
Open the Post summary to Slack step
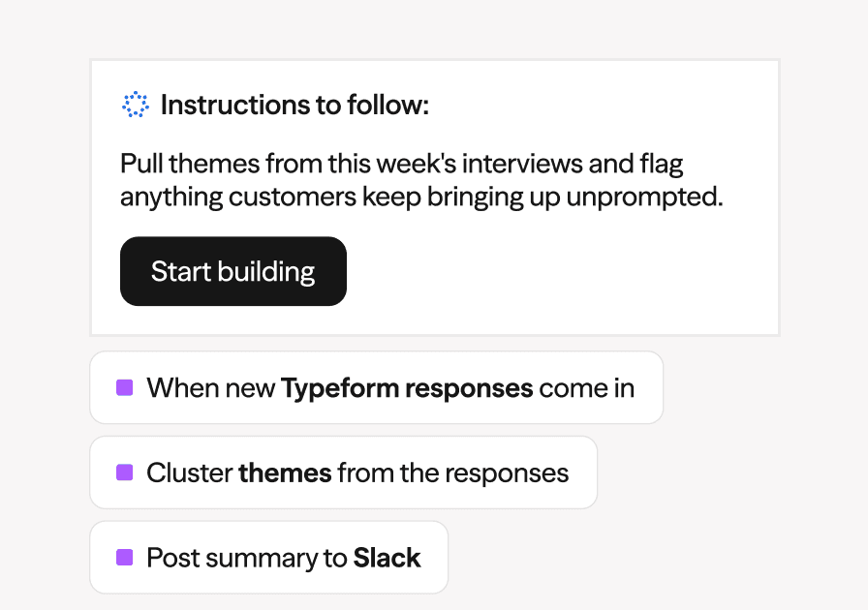pos(268,558)
